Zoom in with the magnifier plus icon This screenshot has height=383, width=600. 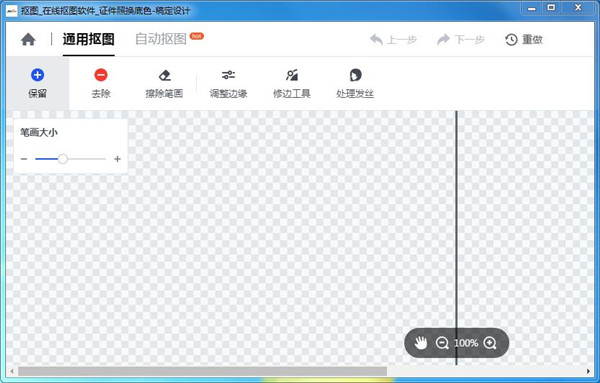tap(490, 343)
